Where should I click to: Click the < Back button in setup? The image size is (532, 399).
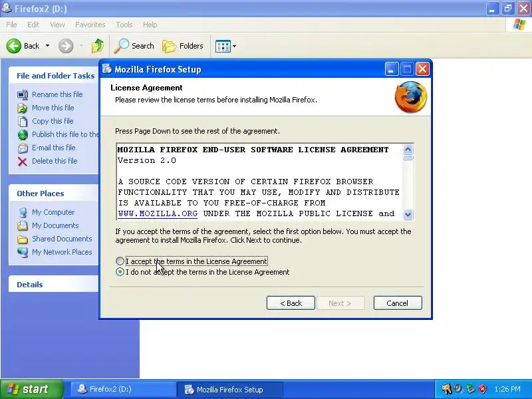coord(291,303)
